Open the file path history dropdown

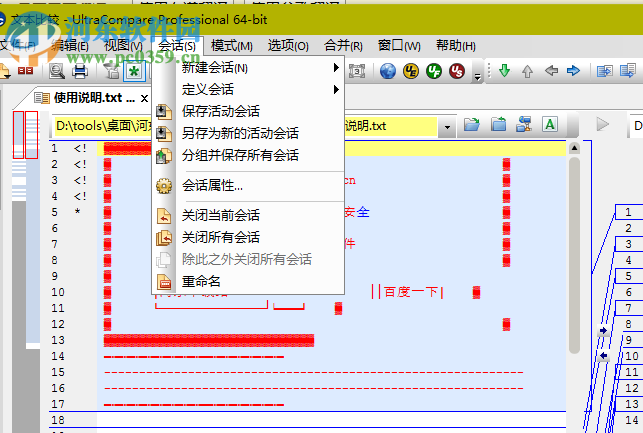pos(447,126)
